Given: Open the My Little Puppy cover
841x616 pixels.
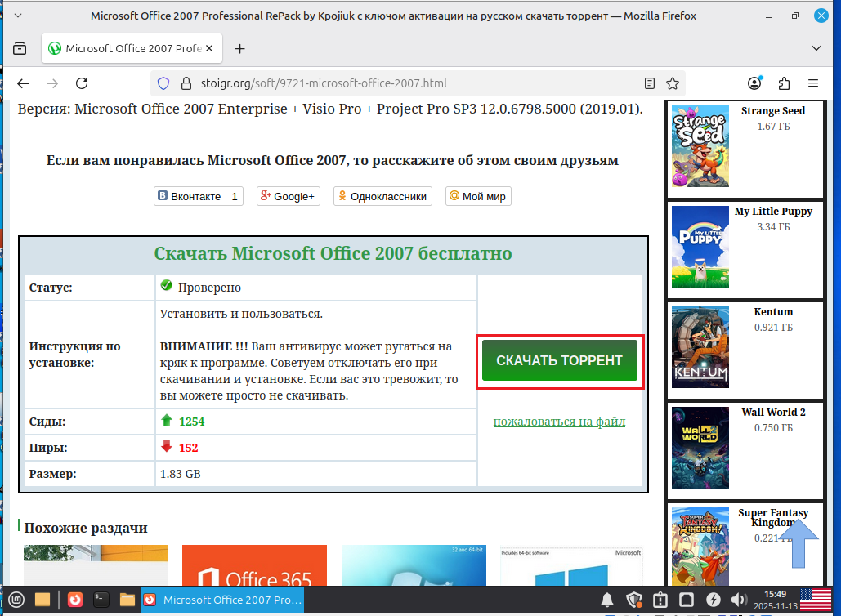Looking at the screenshot, I should [700, 247].
